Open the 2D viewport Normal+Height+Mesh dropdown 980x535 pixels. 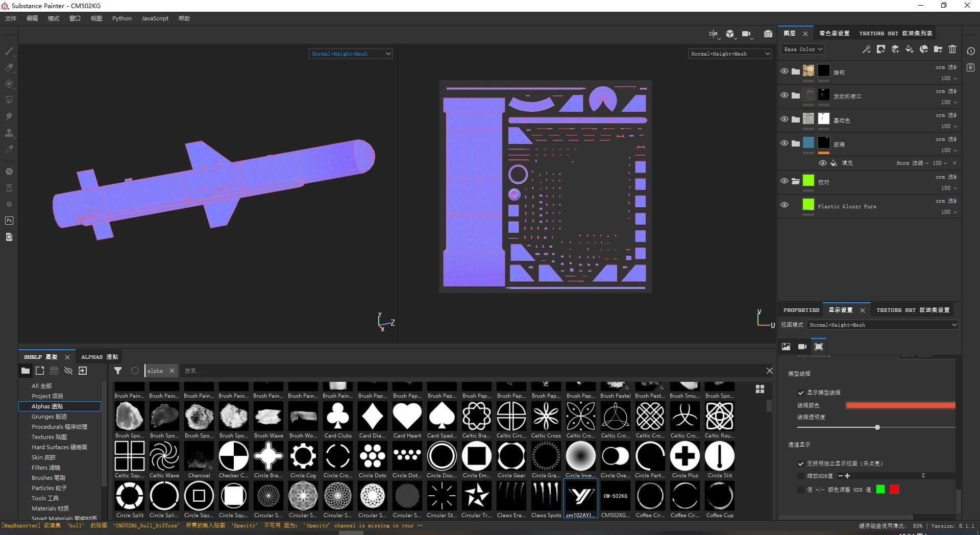click(730, 54)
